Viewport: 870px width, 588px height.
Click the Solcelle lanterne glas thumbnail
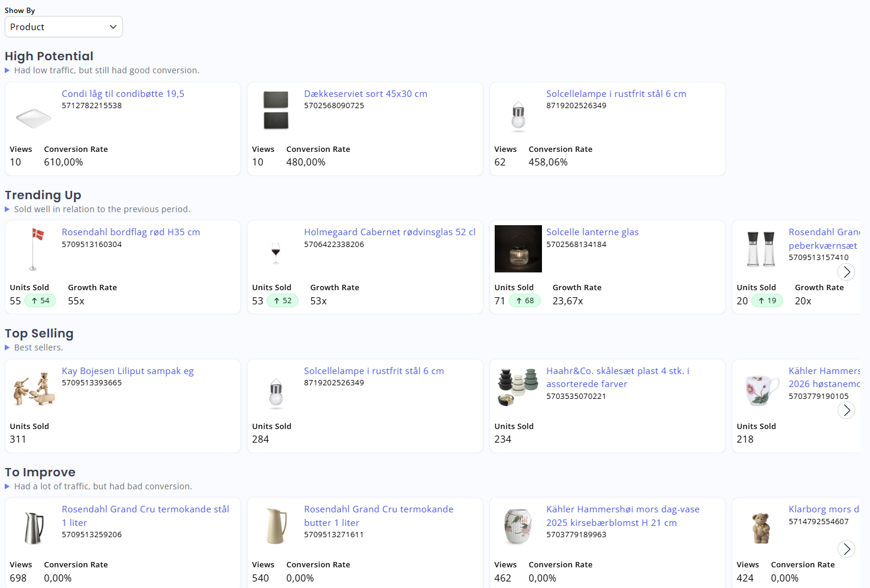point(518,249)
